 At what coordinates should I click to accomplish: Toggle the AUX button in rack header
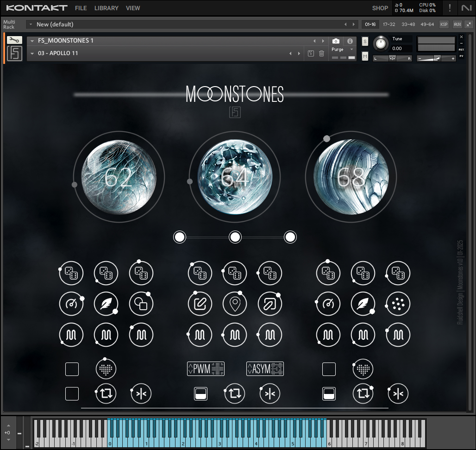pos(457,24)
